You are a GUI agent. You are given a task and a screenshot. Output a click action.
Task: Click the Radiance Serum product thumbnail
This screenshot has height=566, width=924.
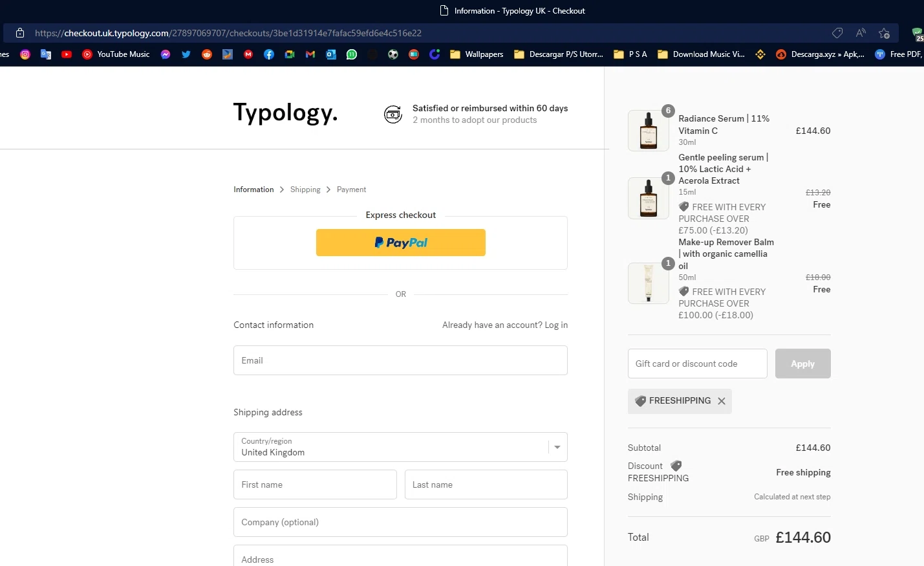click(649, 131)
